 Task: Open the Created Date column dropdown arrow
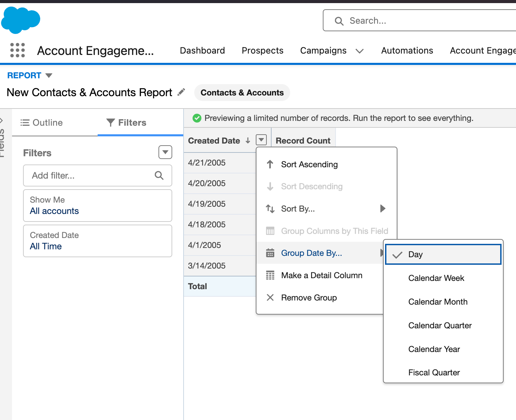click(262, 140)
